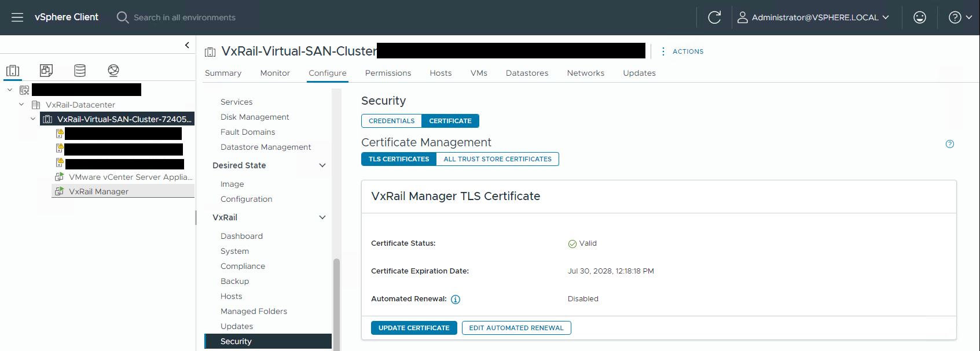Screen dimensions: 980x351
Task: Open the Updates tab
Action: click(x=639, y=73)
